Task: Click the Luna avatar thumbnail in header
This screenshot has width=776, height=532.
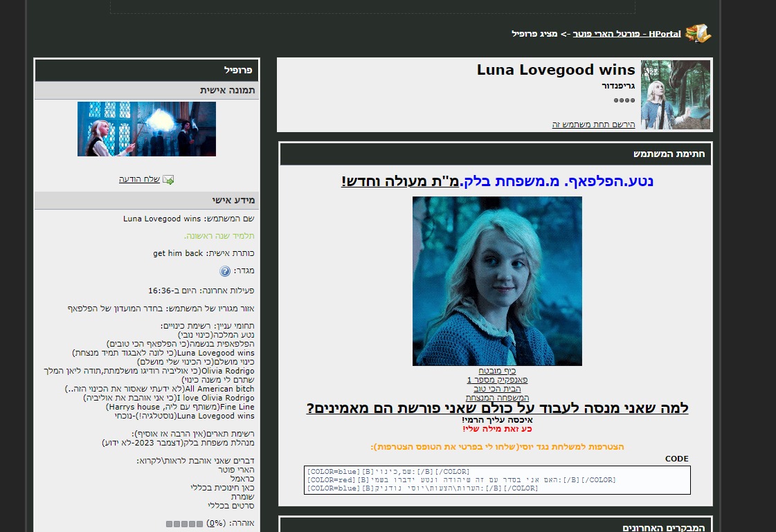Action: [676, 95]
